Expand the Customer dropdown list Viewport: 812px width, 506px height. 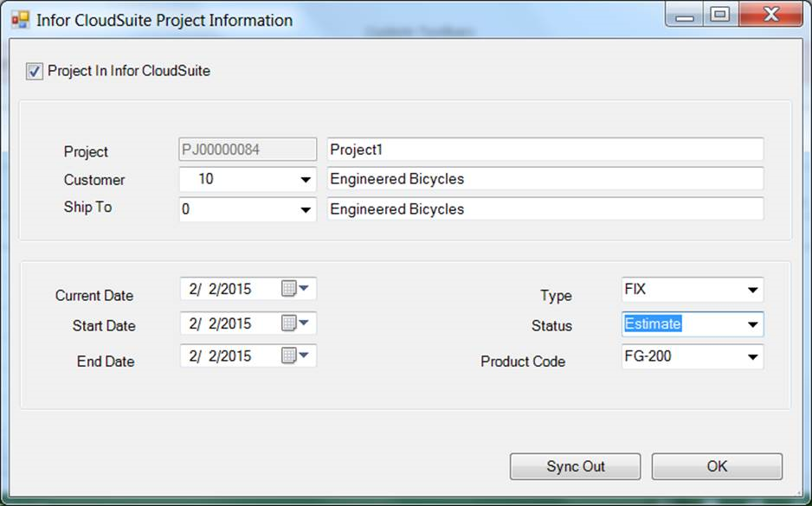pyautogui.click(x=305, y=180)
